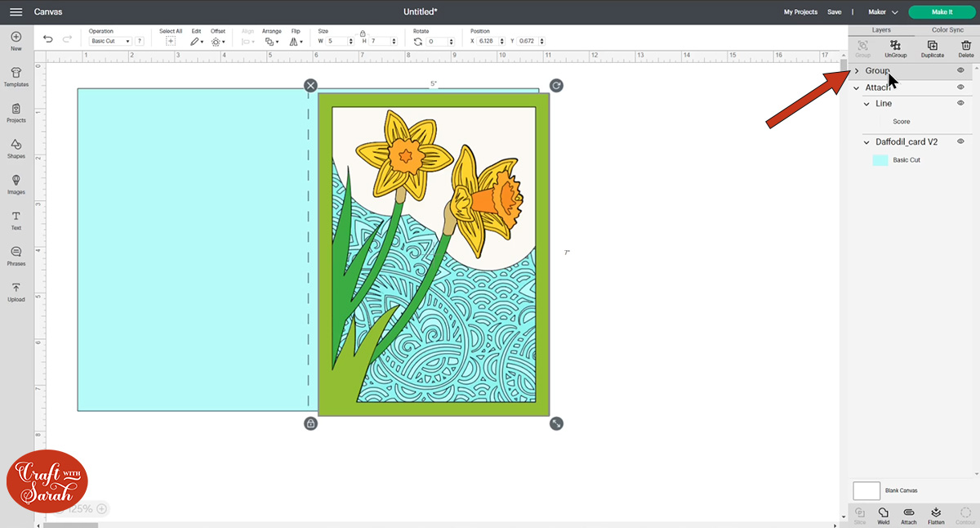Open the Arrange dropdown
This screenshot has height=528, width=980.
(x=272, y=41)
